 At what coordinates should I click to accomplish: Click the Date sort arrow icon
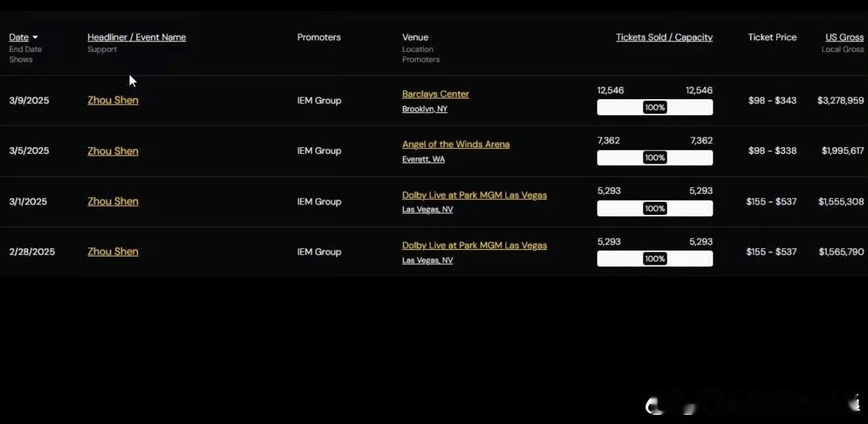click(x=35, y=37)
